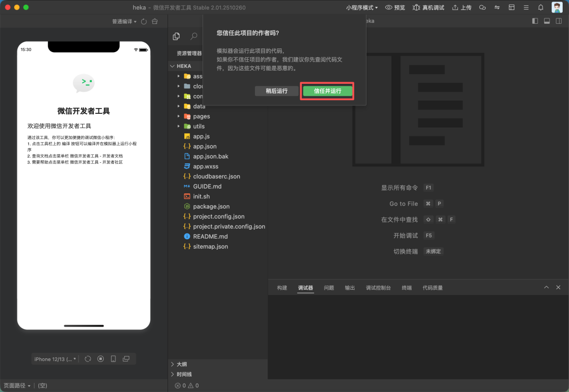
Task: Click the notification bell icon
Action: point(539,7)
